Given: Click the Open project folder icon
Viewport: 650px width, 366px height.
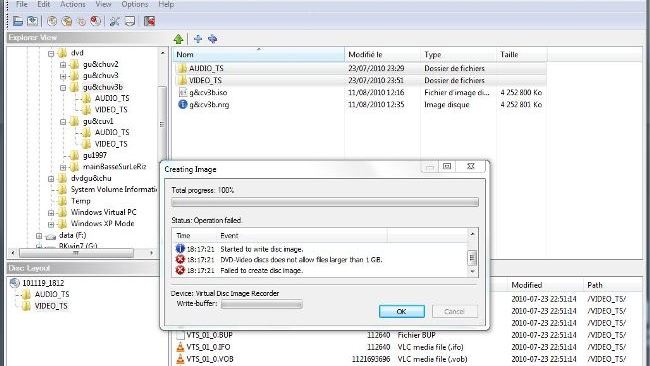Looking at the screenshot, I should (18, 21).
